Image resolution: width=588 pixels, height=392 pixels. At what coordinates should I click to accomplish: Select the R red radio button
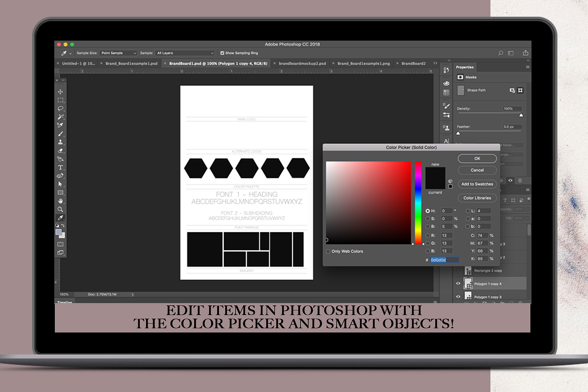pos(428,235)
